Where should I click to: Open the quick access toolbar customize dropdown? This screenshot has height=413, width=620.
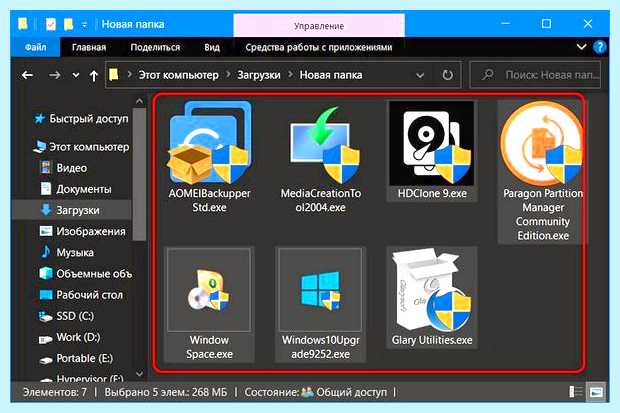click(x=84, y=25)
